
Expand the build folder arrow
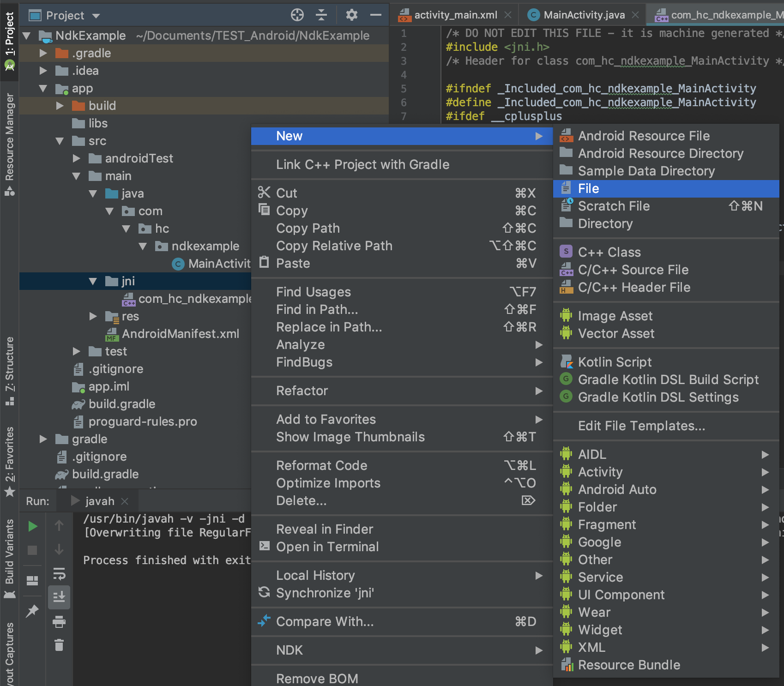tap(60, 106)
